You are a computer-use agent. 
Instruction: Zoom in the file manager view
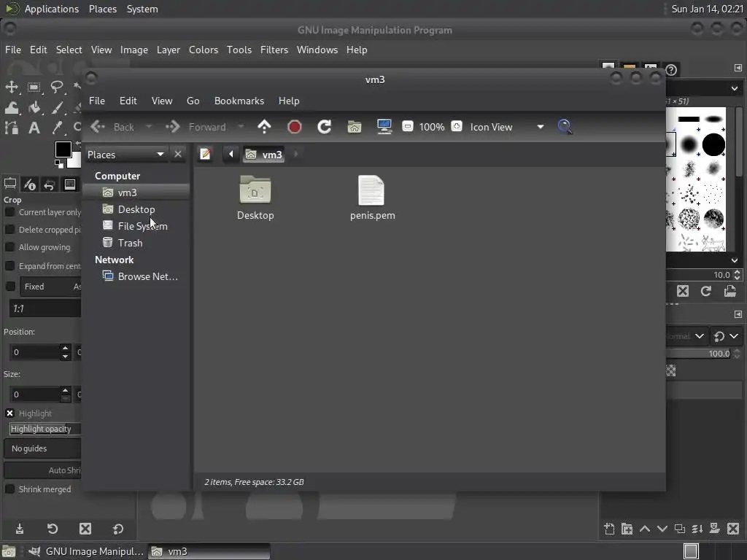click(457, 127)
